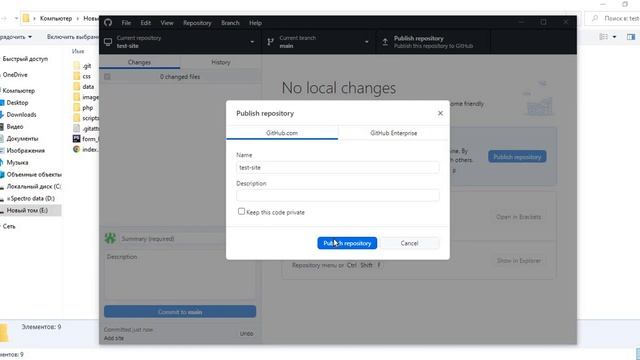
Task: Open Downloads in Explorer sidebar
Action: (21, 115)
